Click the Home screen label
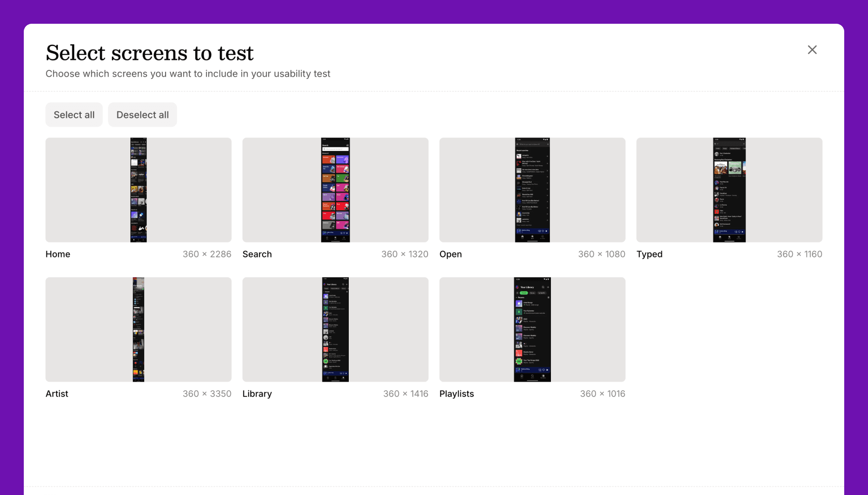 click(58, 254)
